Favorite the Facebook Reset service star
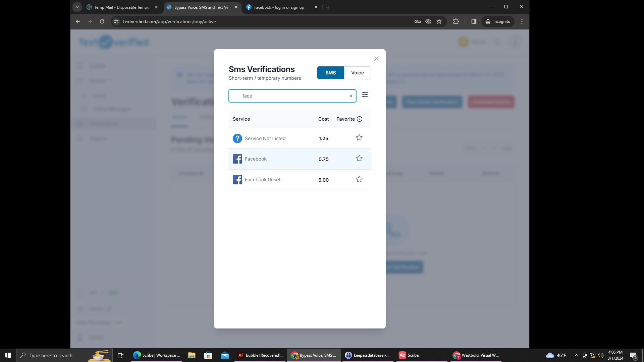Screen dimensions: 644x362 (x=359, y=179)
